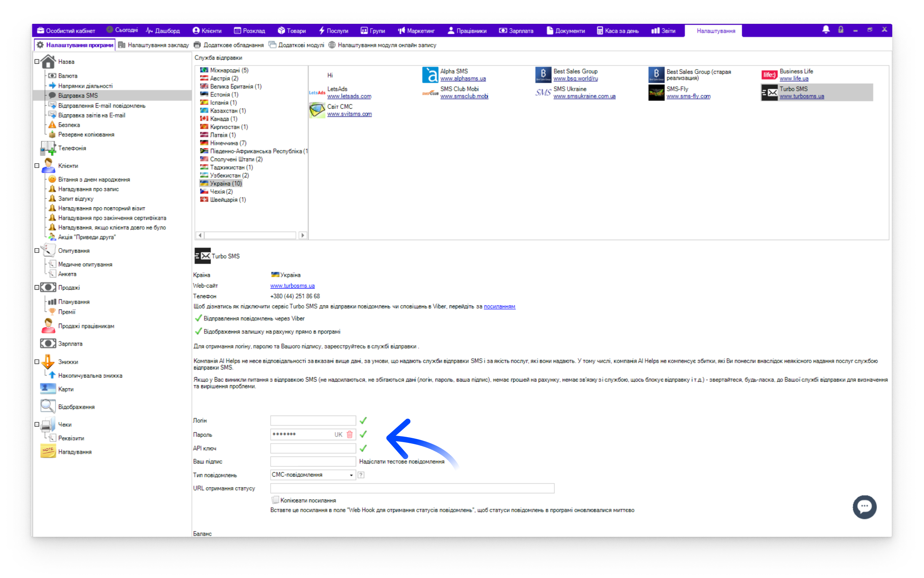Screen dimensions: 924x578
Task: Open Відображення magnifier icon
Action: coord(48,406)
